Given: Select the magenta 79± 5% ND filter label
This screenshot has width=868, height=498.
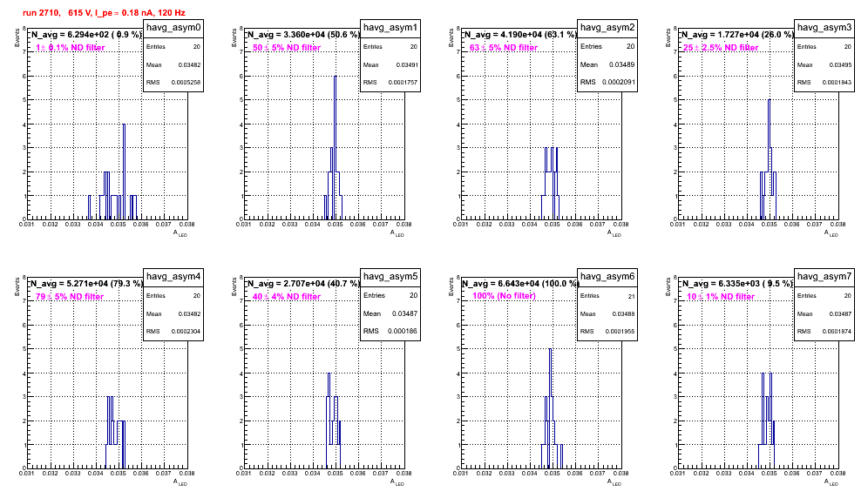Looking at the screenshot, I should 70,297.
